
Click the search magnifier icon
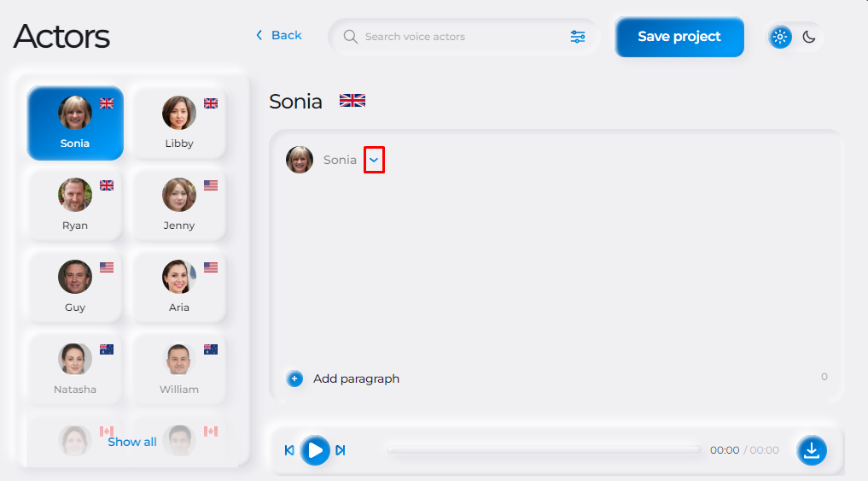point(351,37)
